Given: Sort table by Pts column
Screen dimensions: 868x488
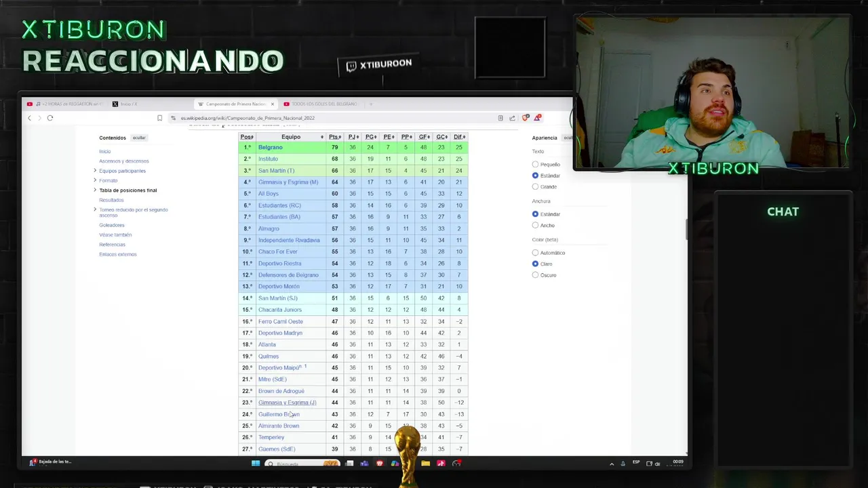Looking at the screenshot, I should tap(335, 137).
